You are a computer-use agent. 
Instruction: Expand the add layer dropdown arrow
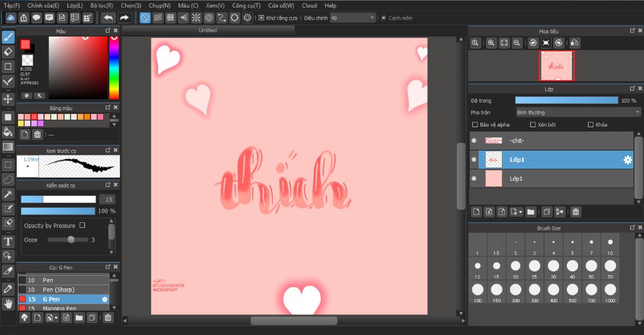pyautogui.click(x=520, y=212)
